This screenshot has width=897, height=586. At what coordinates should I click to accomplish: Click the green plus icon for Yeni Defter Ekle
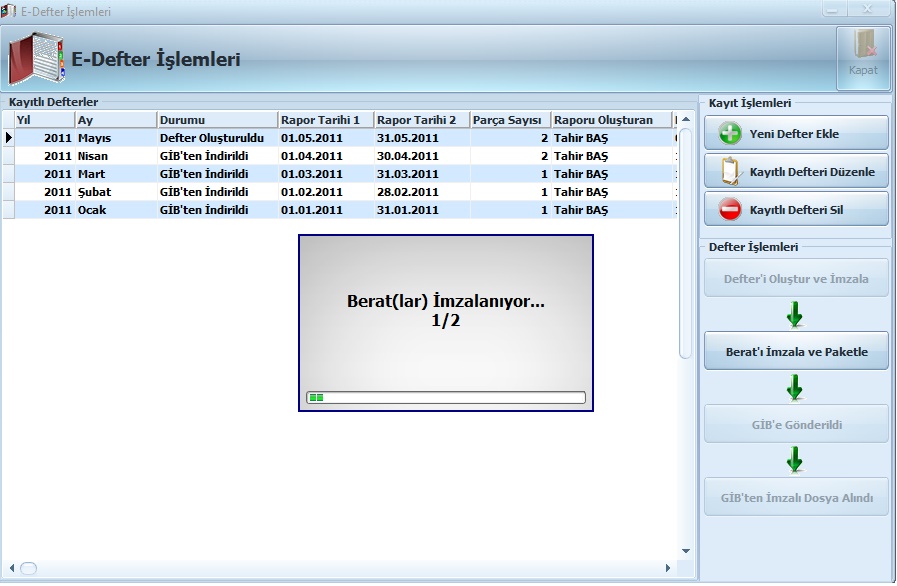[x=730, y=134]
